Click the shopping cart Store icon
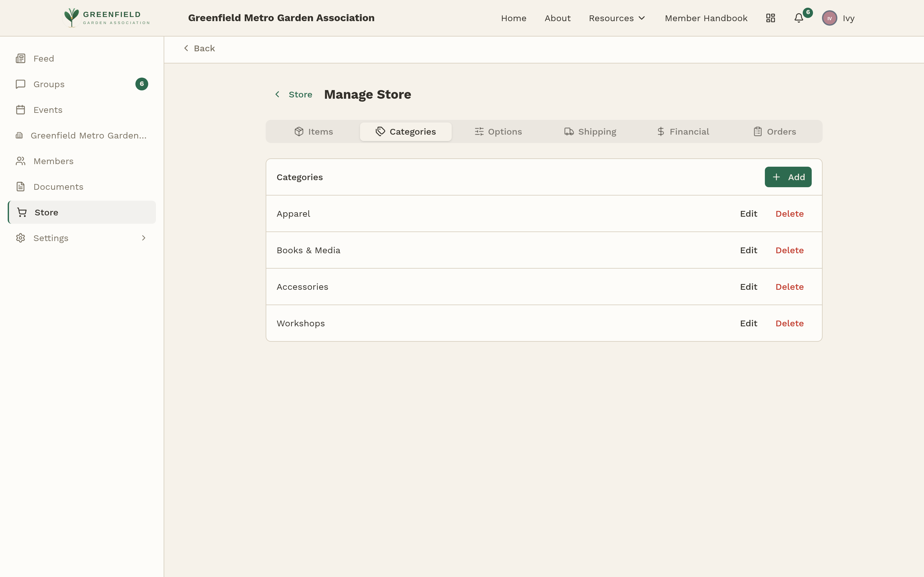The width and height of the screenshot is (924, 577). tap(21, 212)
